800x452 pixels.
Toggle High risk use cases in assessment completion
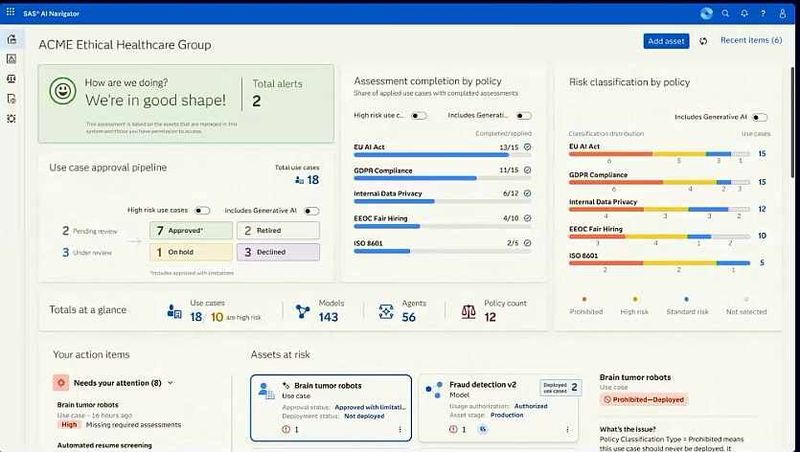coord(419,116)
